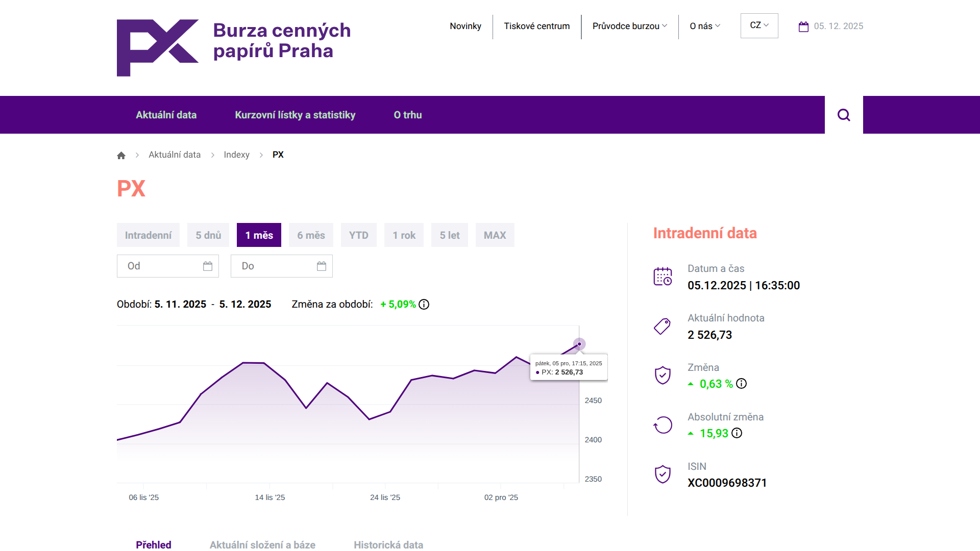Click the 14 lis '25 axis label
The height and width of the screenshot is (551, 980).
click(x=270, y=497)
